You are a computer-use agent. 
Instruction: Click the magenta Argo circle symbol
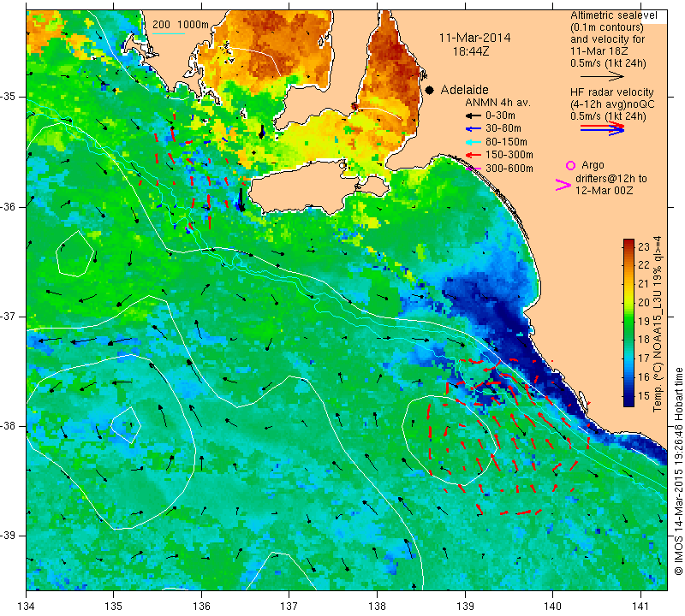(x=570, y=165)
